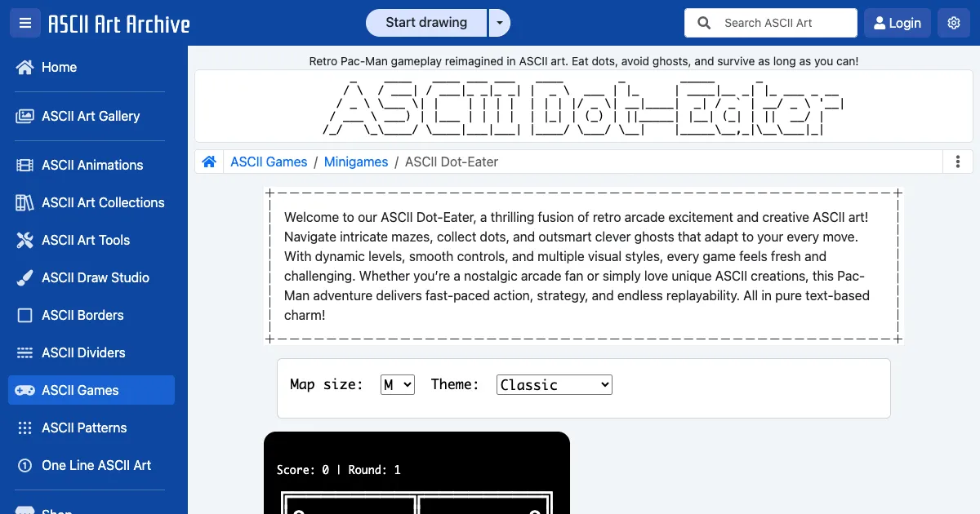Select the ASCII Art Tools wrench icon

pyautogui.click(x=25, y=240)
